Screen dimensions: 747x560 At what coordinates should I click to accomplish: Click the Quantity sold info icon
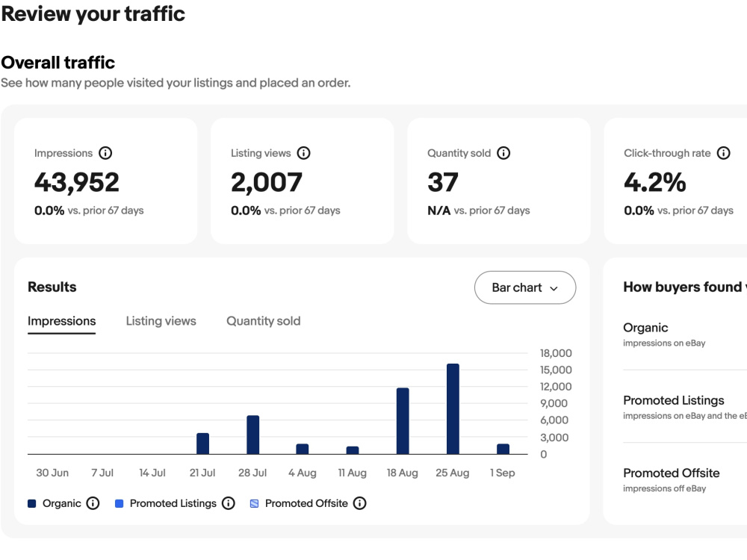click(503, 153)
